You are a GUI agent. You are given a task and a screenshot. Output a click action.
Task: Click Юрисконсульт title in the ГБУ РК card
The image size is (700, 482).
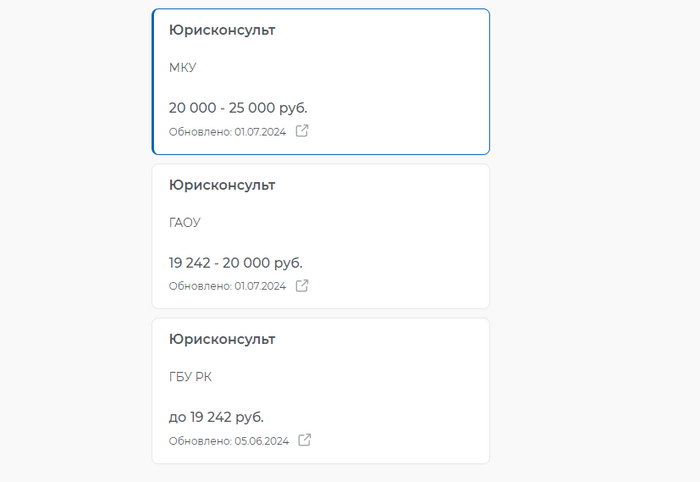222,339
